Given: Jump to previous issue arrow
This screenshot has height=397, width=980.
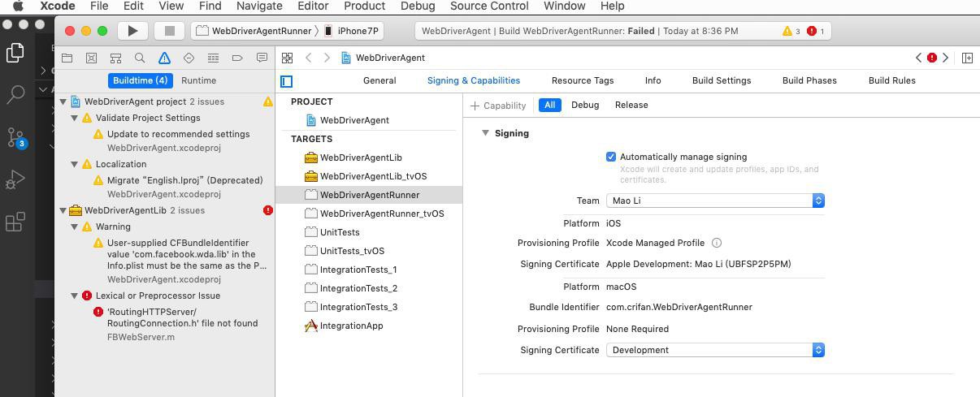Looking at the screenshot, I should [x=918, y=58].
